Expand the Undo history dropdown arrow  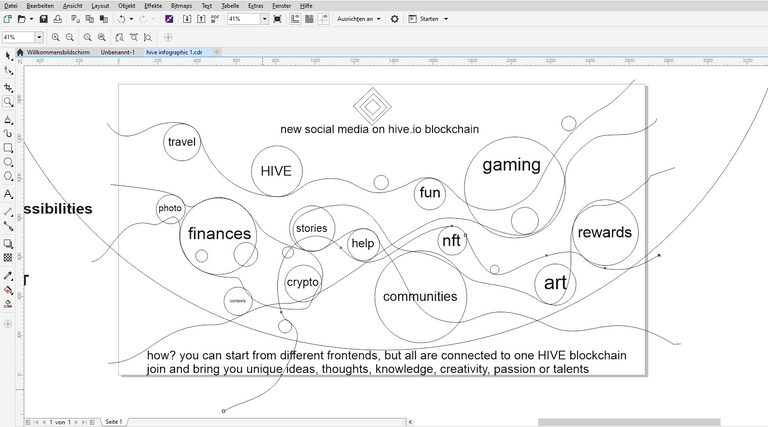tap(131, 19)
